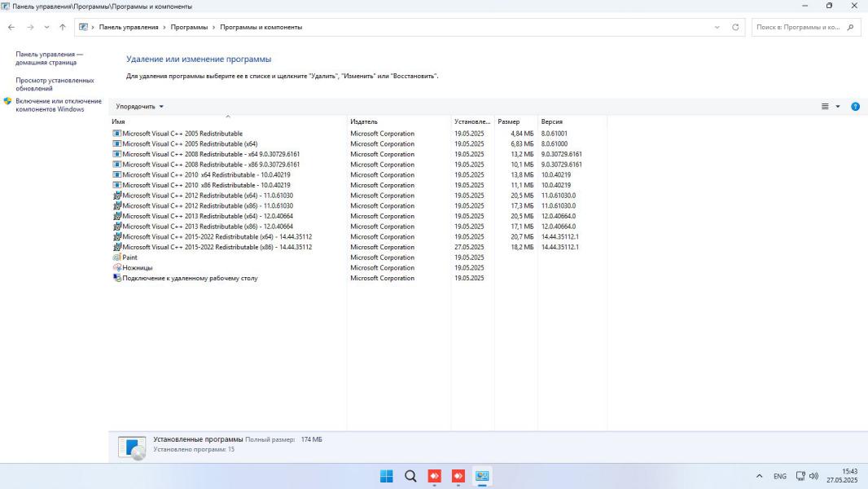
Task: Click the installed programs icon in details pane
Action: click(x=132, y=447)
